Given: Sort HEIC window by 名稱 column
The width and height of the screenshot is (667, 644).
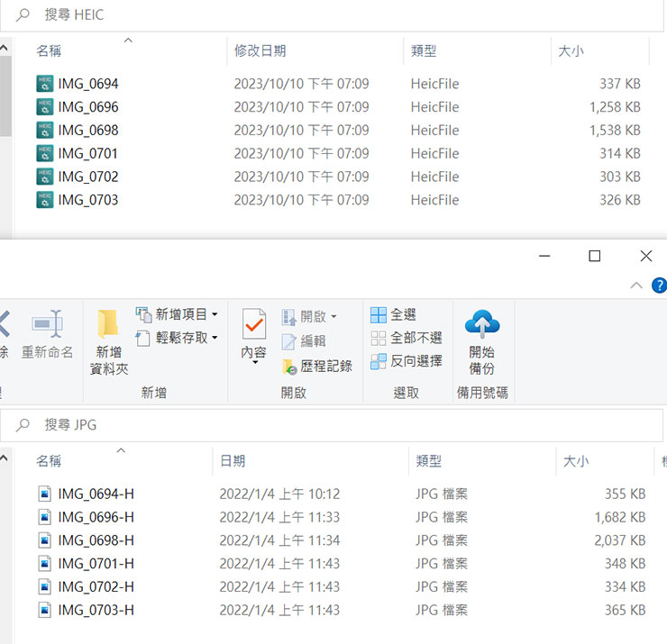Looking at the screenshot, I should [49, 51].
